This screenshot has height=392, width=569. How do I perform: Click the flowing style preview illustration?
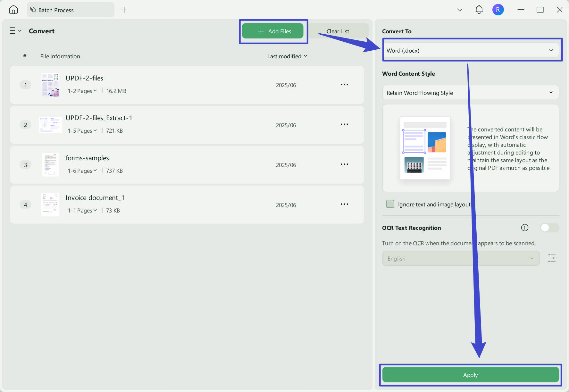pos(425,148)
